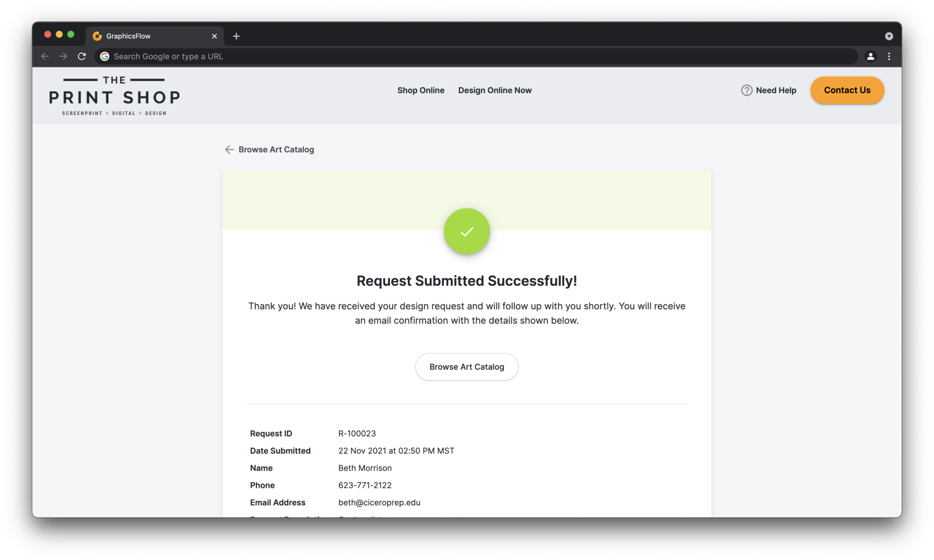Image resolution: width=934 pixels, height=560 pixels.
Task: Click the Design Online Now menu item
Action: [495, 90]
